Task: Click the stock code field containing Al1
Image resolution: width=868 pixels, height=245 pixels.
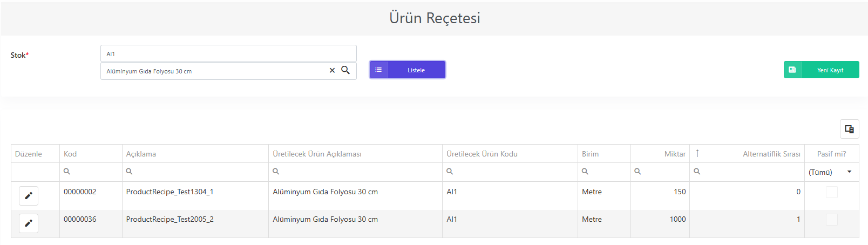Action: [x=228, y=53]
